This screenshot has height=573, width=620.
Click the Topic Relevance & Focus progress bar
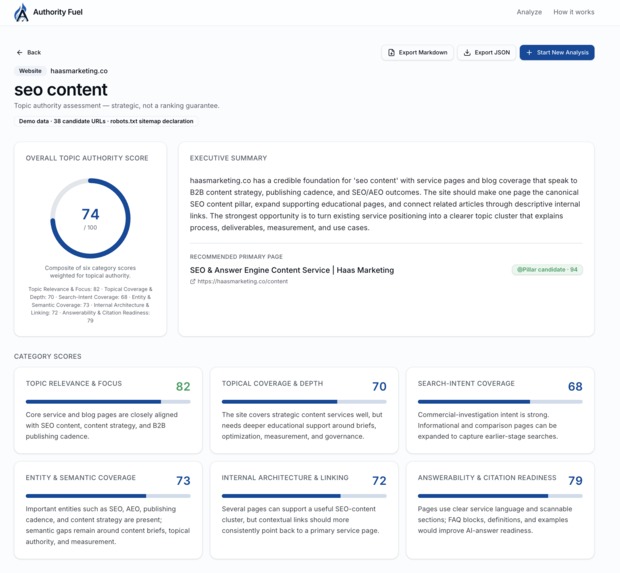[108, 402]
